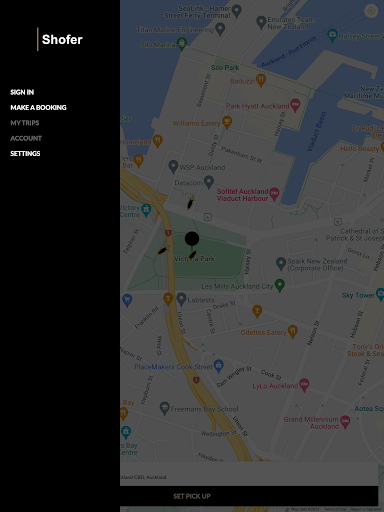Click the Viaduct Basin label
This screenshot has height=512, width=384.
316,132
